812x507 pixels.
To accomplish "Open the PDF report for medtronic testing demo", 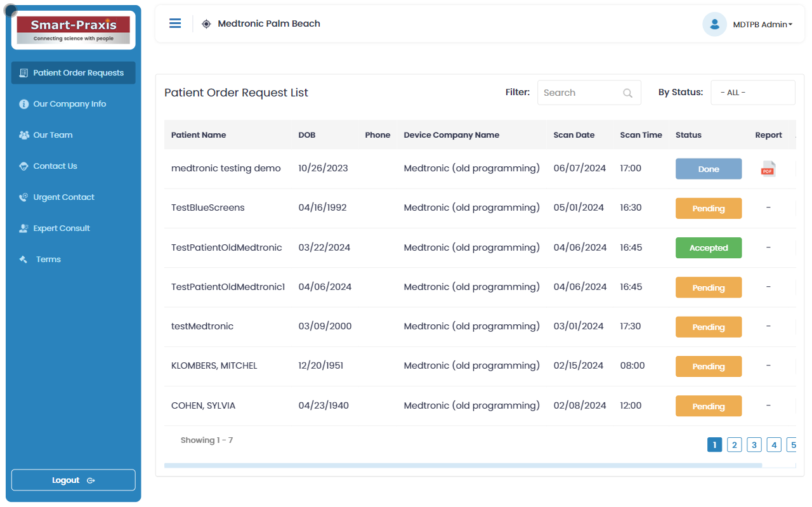I will click(x=768, y=169).
